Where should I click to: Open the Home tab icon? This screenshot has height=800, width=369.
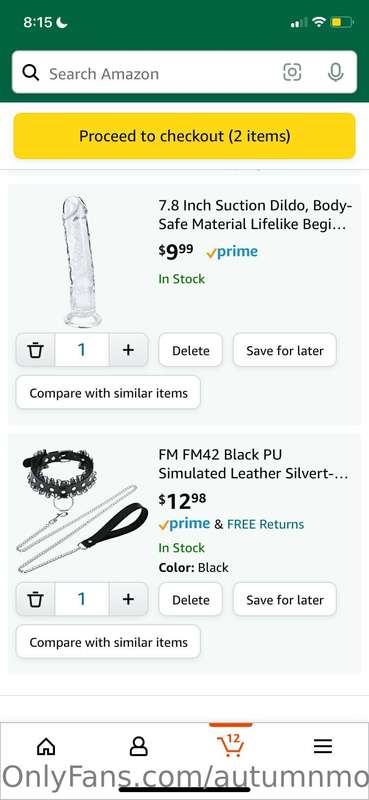point(46,746)
